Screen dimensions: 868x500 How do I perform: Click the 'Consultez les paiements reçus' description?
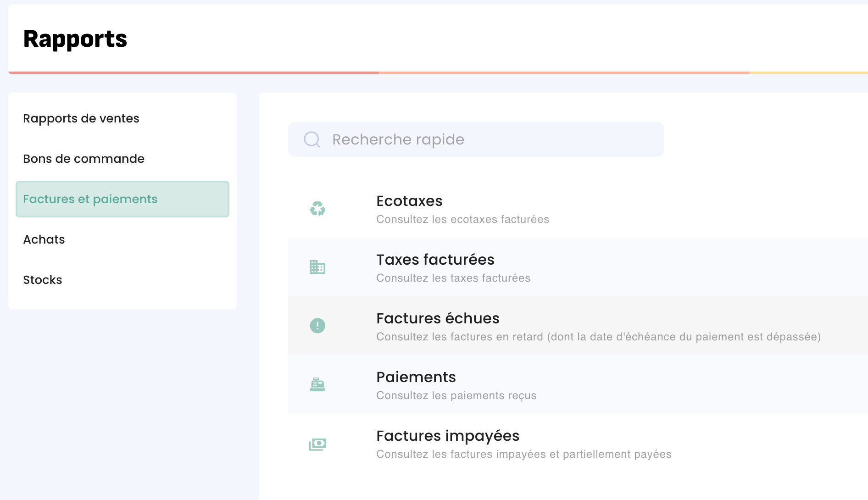tap(456, 395)
